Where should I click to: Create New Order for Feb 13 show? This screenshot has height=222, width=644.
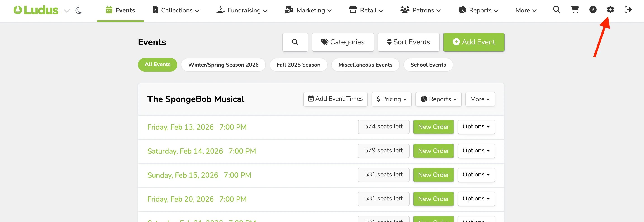tap(433, 127)
